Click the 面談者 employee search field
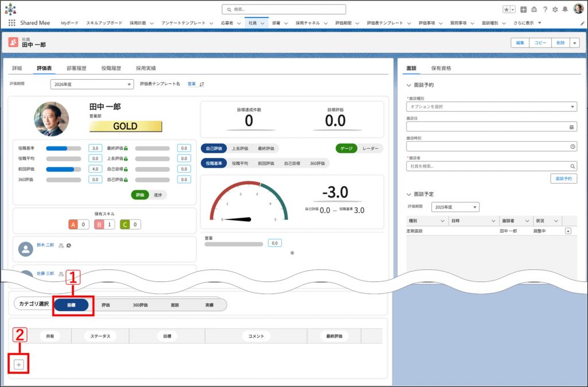 [488, 166]
